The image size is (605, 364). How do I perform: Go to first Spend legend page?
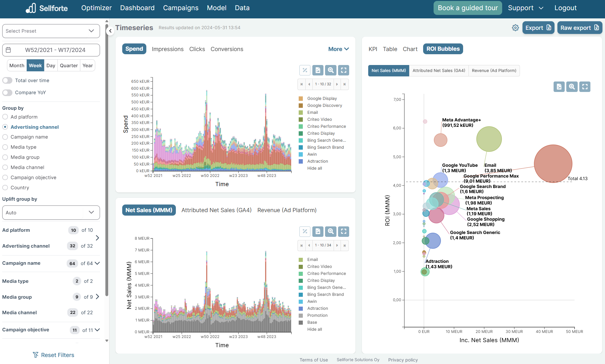click(302, 84)
